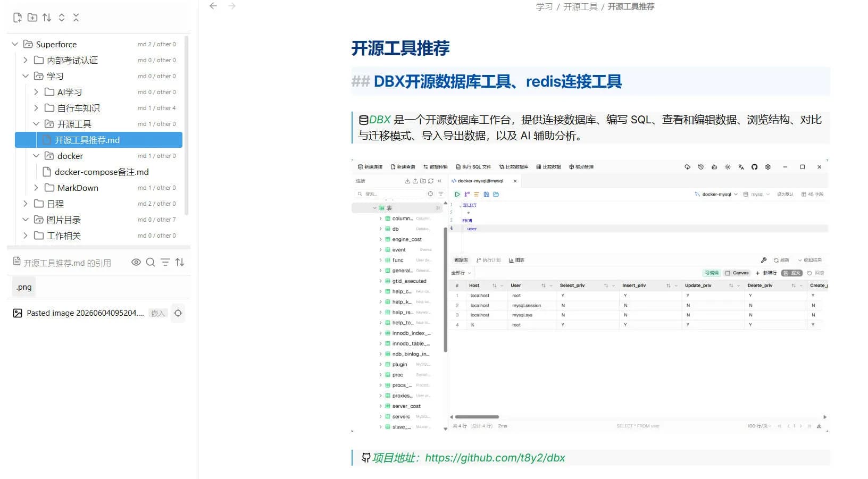
Task: Create a new folder via folder-plus icon
Action: point(32,18)
